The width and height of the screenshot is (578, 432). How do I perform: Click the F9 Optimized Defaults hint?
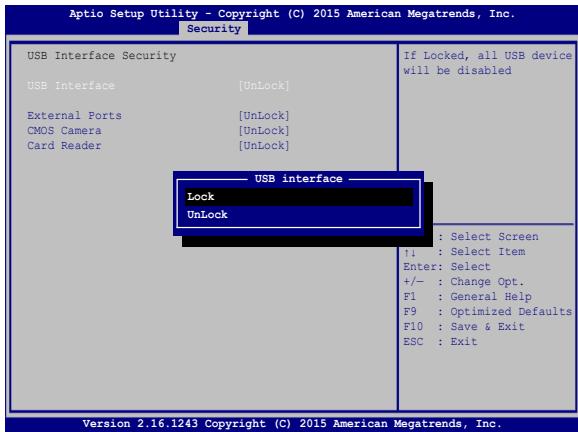point(488,311)
